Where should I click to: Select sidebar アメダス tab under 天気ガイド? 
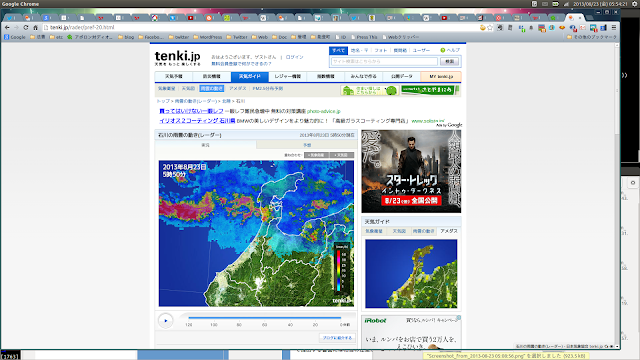[x=449, y=231]
